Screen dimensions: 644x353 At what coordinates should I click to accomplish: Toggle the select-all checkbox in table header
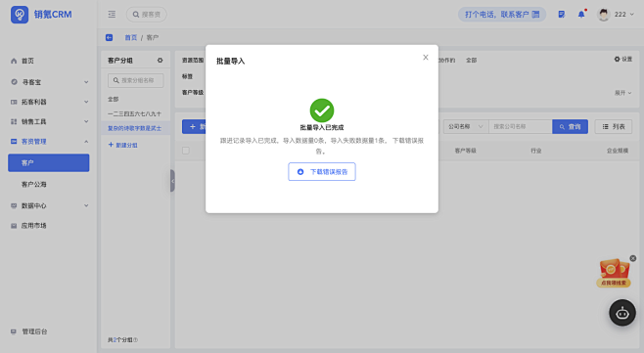(186, 151)
